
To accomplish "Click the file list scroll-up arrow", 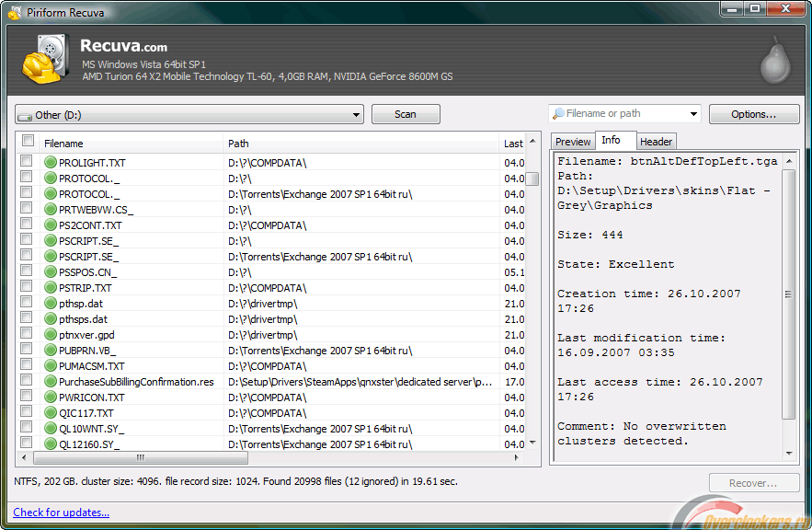I will [532, 142].
